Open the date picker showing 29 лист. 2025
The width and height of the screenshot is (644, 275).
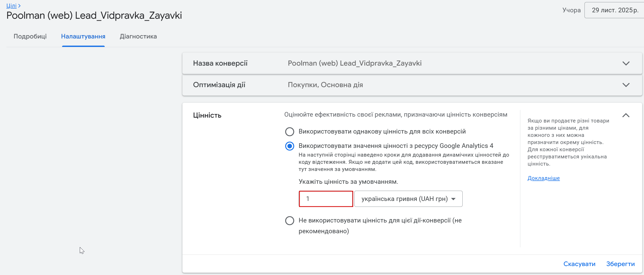(x=614, y=10)
